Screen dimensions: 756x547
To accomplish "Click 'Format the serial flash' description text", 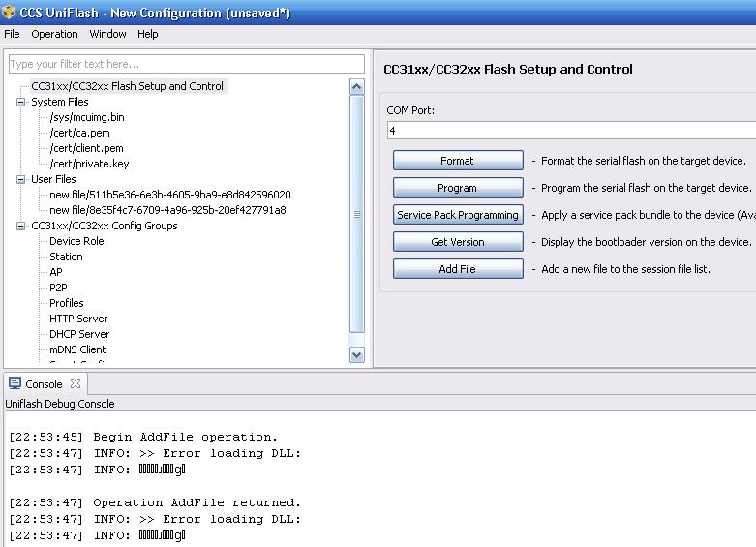I will pos(643,161).
